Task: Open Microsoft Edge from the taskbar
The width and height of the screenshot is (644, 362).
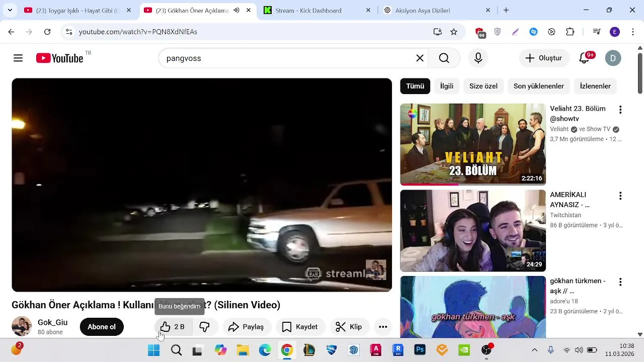Action: [x=265, y=350]
